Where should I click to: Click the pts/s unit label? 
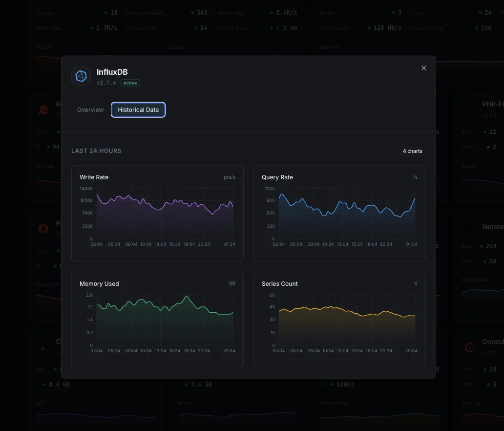[230, 177]
